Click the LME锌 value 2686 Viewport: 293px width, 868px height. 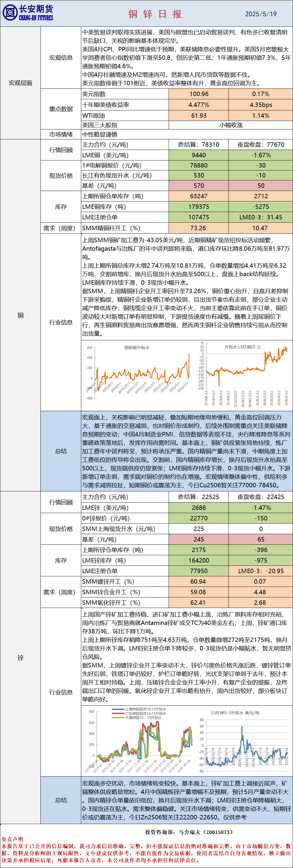199,508
